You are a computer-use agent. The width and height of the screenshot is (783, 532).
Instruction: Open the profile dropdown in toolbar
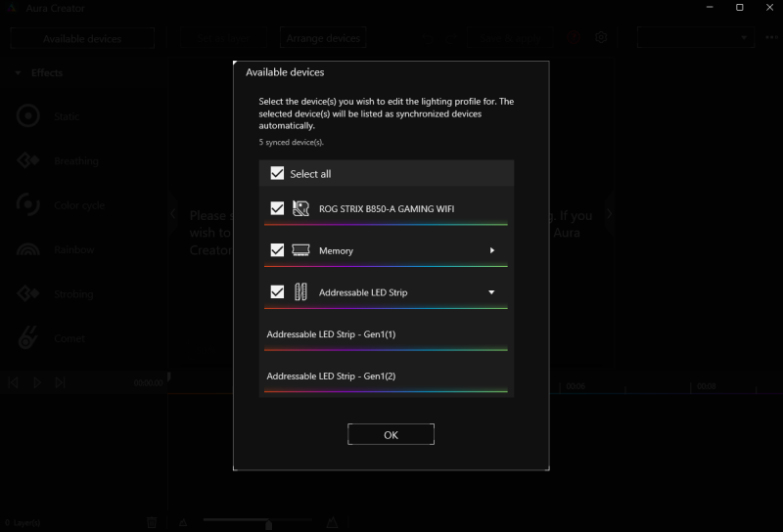(x=696, y=37)
